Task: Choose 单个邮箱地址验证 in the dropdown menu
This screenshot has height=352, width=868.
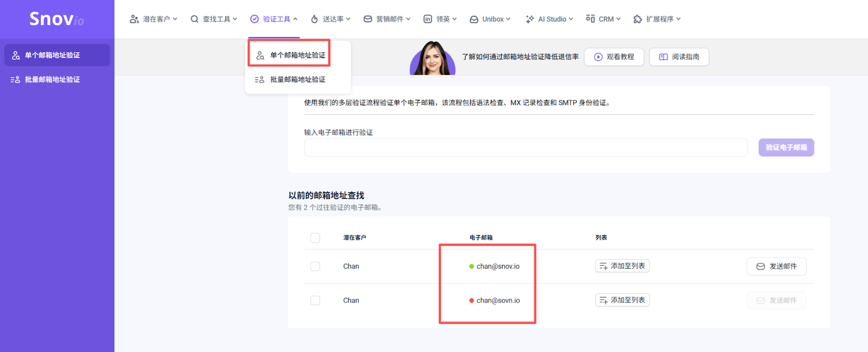Action: point(297,55)
